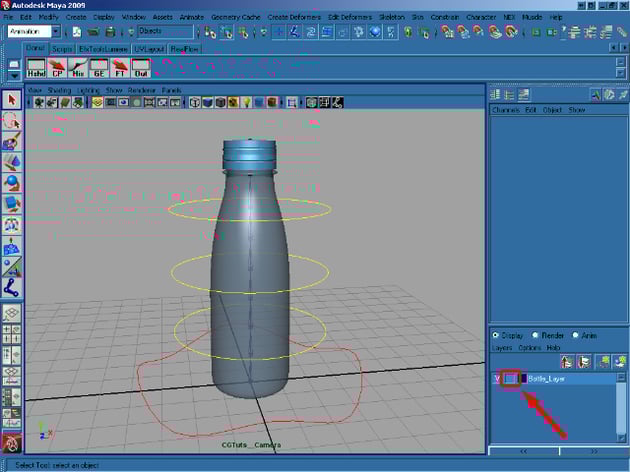The height and width of the screenshot is (472, 630).
Task: Click the Out shelf button
Action: tap(139, 69)
